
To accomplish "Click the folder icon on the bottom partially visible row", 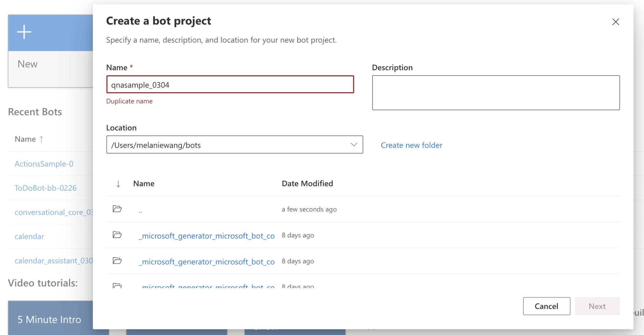I will pos(117,285).
